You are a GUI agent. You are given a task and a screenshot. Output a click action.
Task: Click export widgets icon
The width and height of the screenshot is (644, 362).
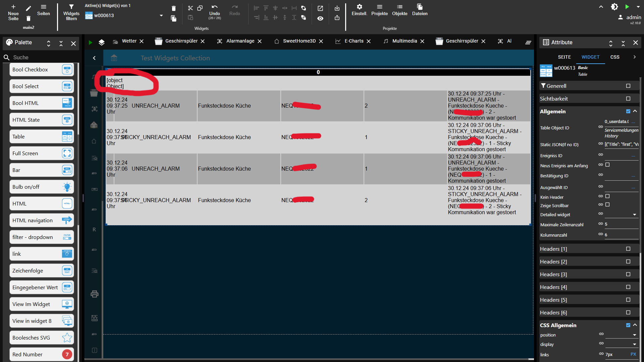coord(337,18)
